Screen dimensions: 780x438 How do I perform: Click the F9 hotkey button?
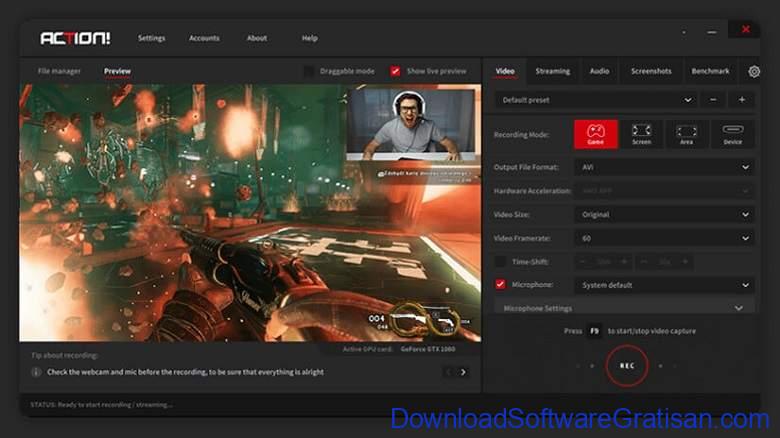pos(594,331)
